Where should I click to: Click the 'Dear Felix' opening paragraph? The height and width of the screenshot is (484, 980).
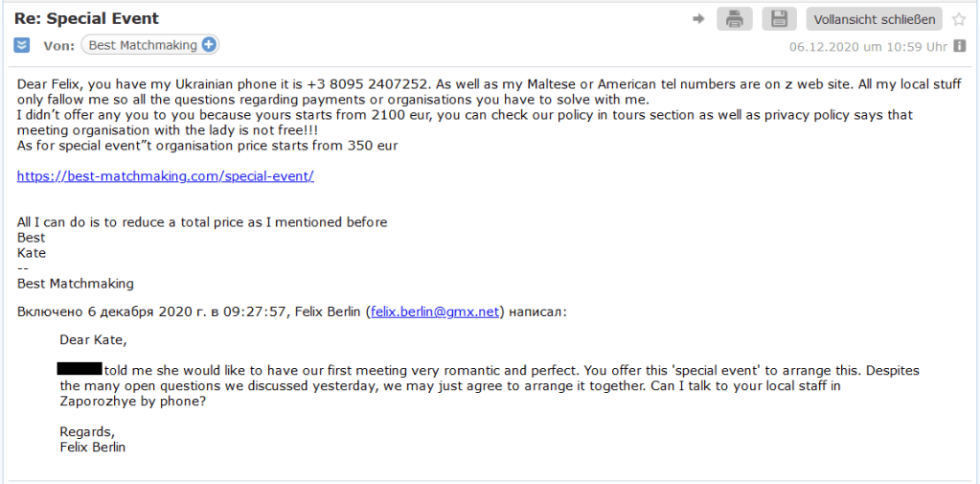pos(57,84)
